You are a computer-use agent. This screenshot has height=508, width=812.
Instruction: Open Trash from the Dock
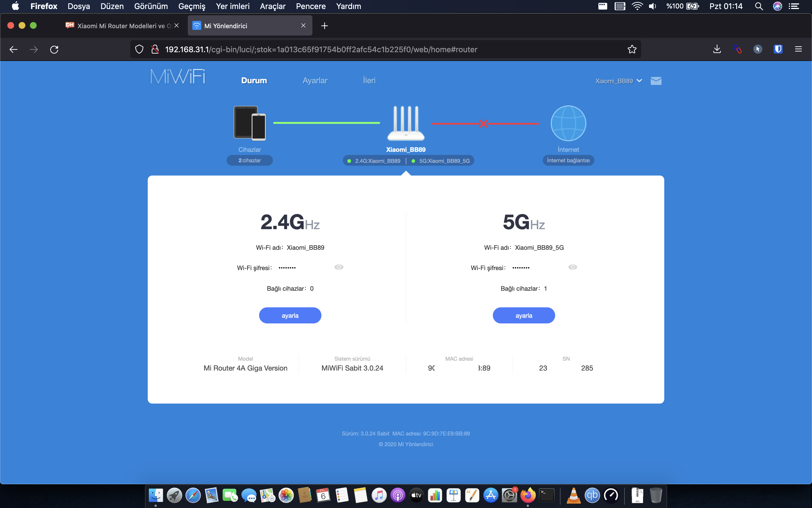click(x=656, y=495)
